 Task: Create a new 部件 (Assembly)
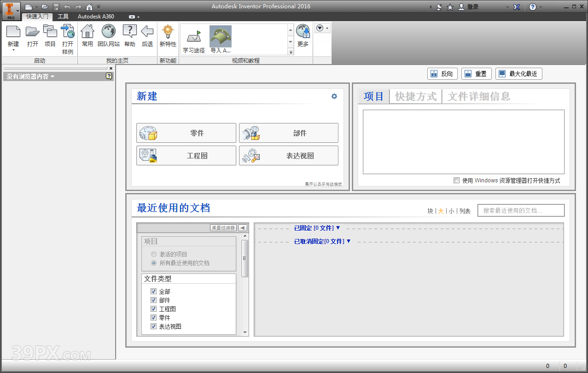point(288,133)
